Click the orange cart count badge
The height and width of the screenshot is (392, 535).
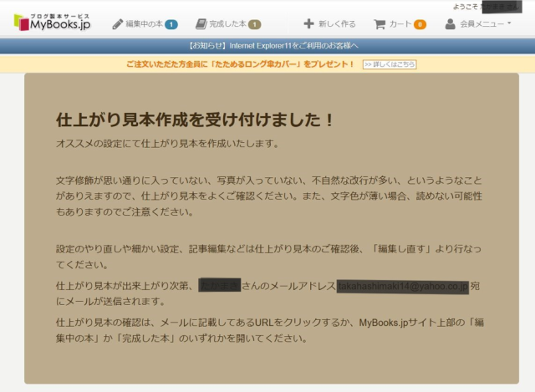pyautogui.click(x=420, y=24)
